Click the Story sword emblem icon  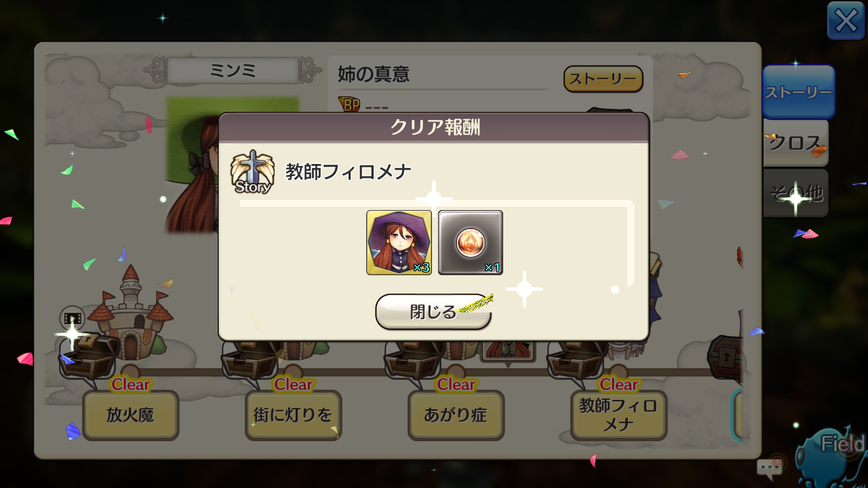[252, 171]
